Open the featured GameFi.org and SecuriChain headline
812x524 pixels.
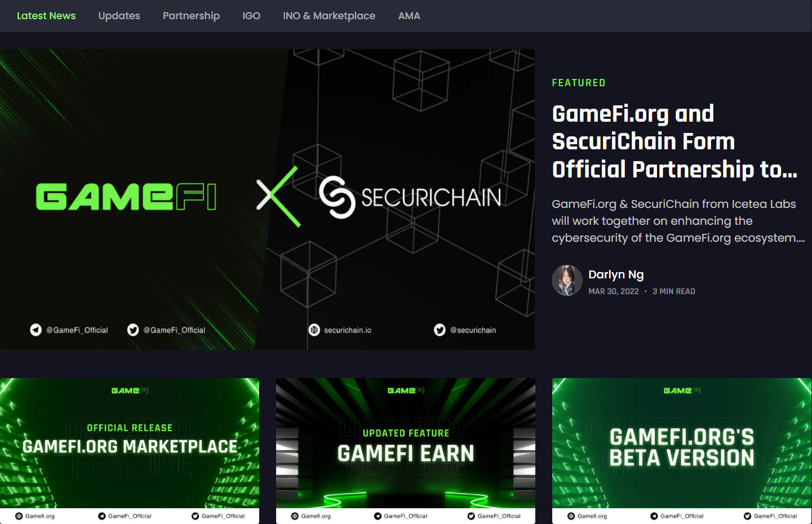[675, 141]
